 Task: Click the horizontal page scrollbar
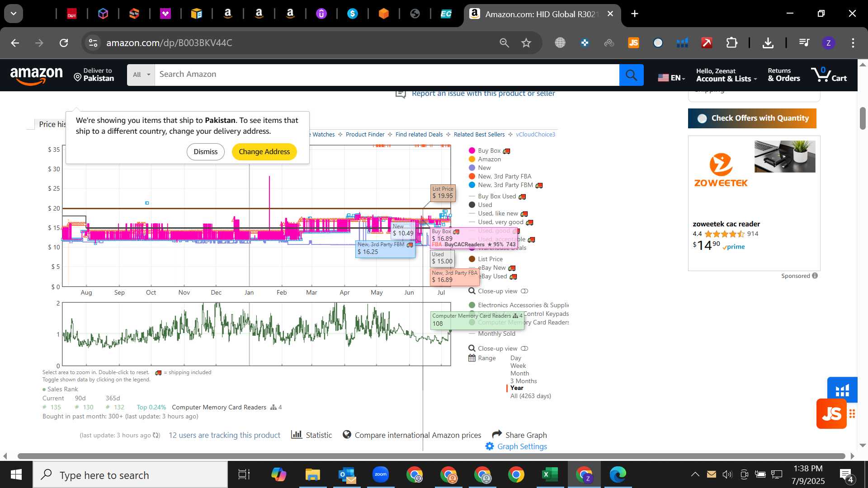pyautogui.click(x=431, y=456)
